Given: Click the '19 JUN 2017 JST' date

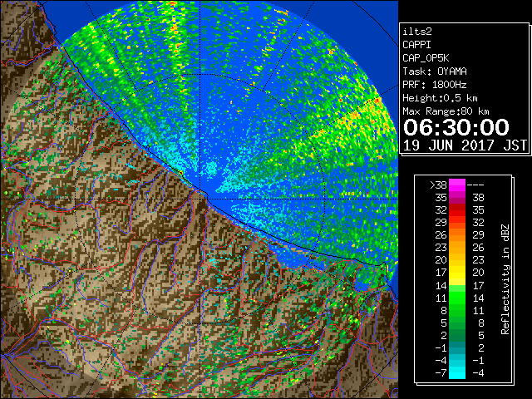Looking at the screenshot, I should click(x=465, y=145).
